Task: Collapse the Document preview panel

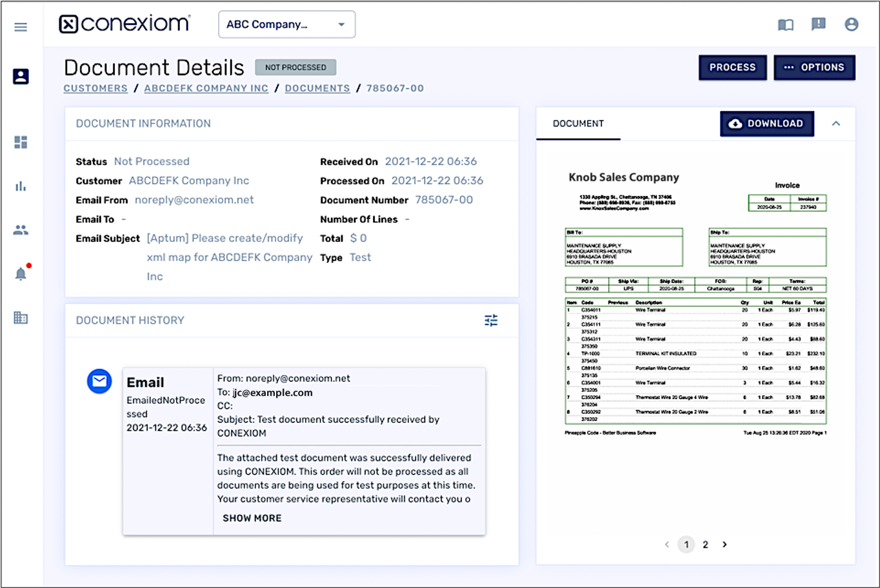Action: tap(835, 124)
